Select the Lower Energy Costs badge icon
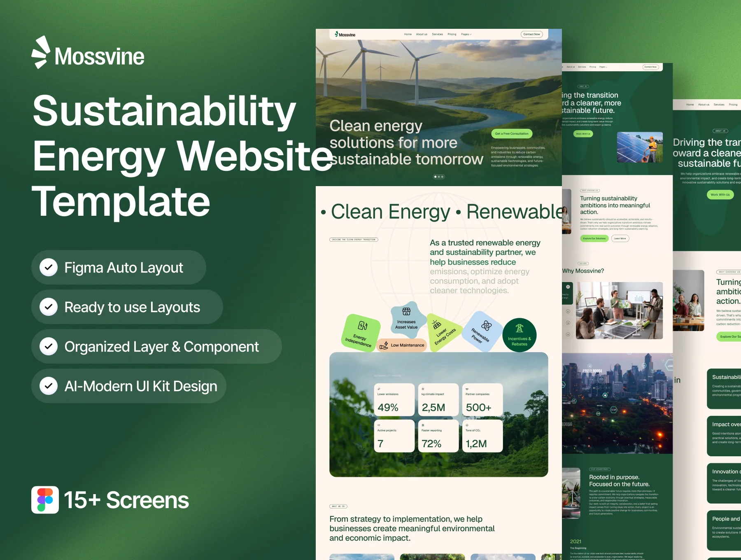Image resolution: width=741 pixels, height=560 pixels. pos(437,324)
